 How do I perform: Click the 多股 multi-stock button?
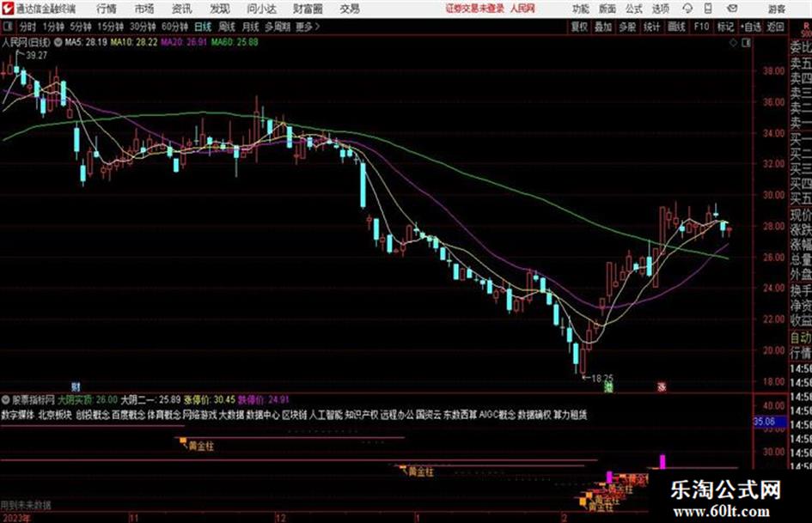[x=627, y=27]
